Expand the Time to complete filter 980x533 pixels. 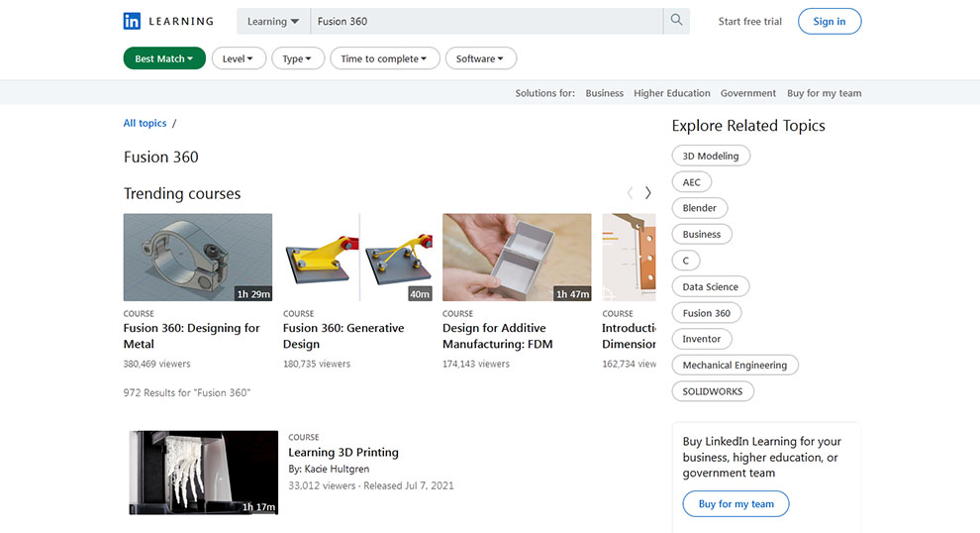coord(383,58)
